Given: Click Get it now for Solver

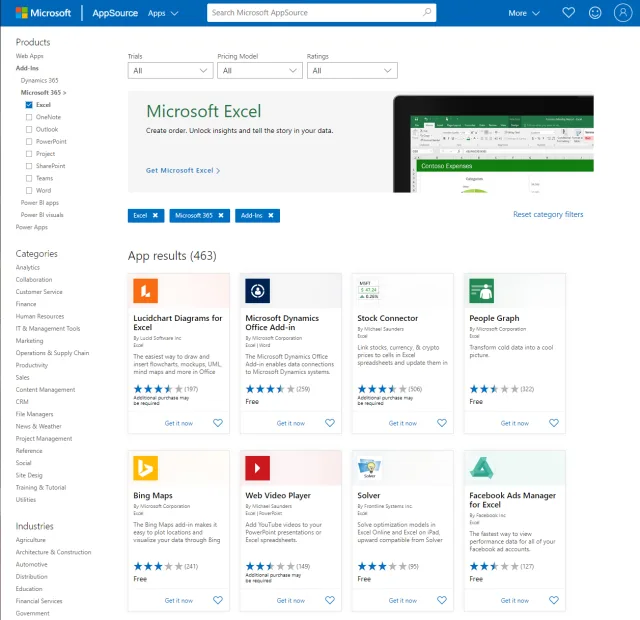Looking at the screenshot, I should pyautogui.click(x=403, y=601).
